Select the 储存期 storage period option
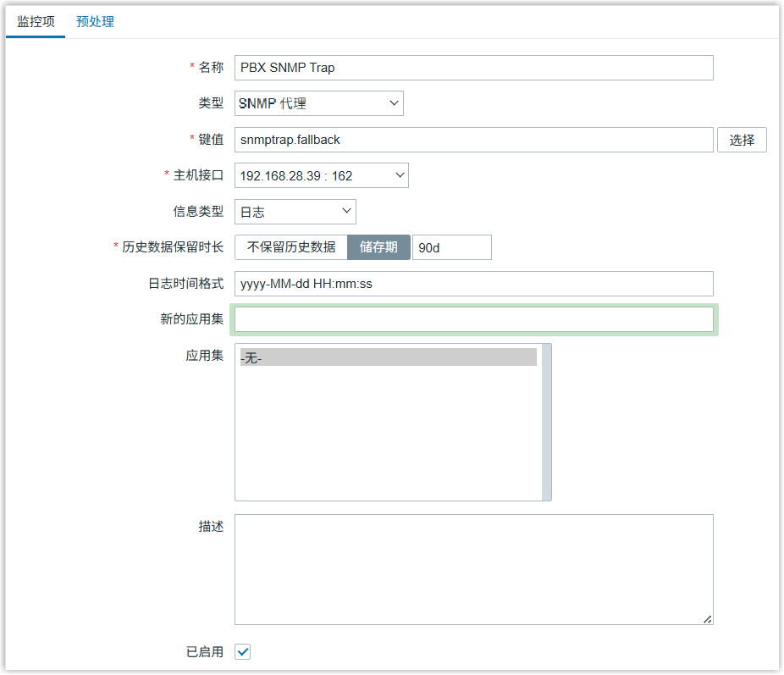This screenshot has width=784, height=675. click(x=378, y=247)
